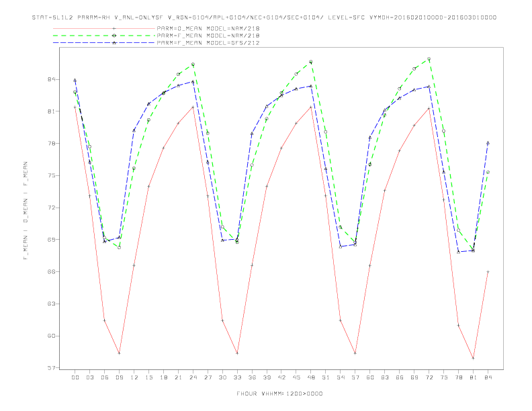Click y-axis tick label 69
Viewport: 532px width, 411px height.
point(51,239)
